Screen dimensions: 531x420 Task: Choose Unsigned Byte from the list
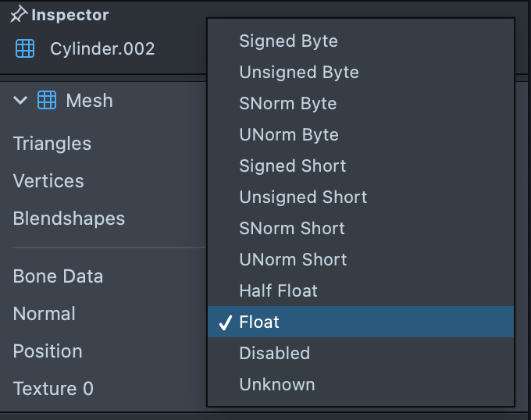[299, 72]
